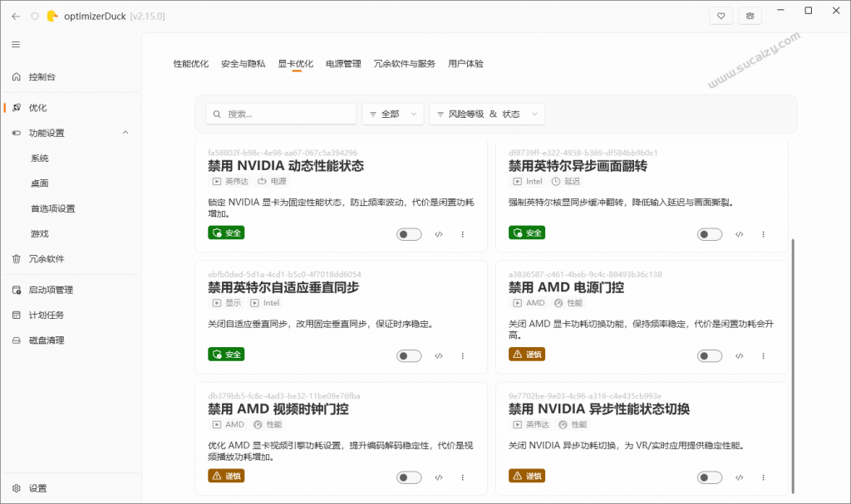View code for 禁用英特尔自适应垂直同步
Screen dimensions: 851x504
(439, 356)
